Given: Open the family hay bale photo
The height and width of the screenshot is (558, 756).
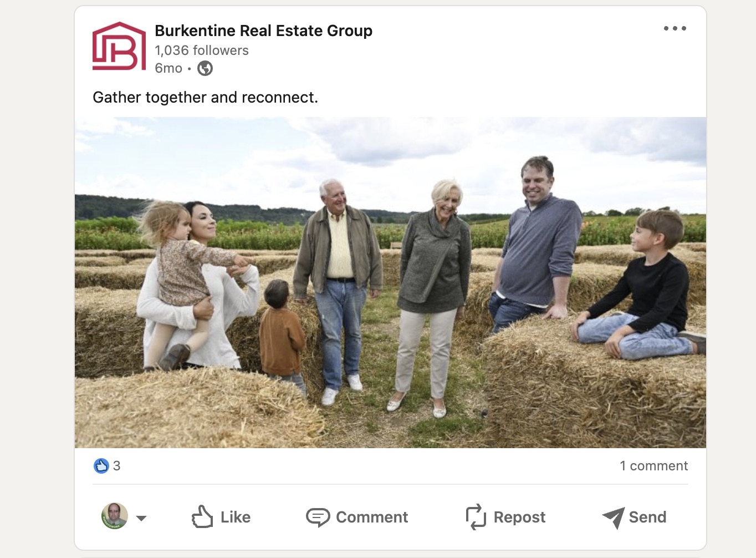Looking at the screenshot, I should coord(390,282).
